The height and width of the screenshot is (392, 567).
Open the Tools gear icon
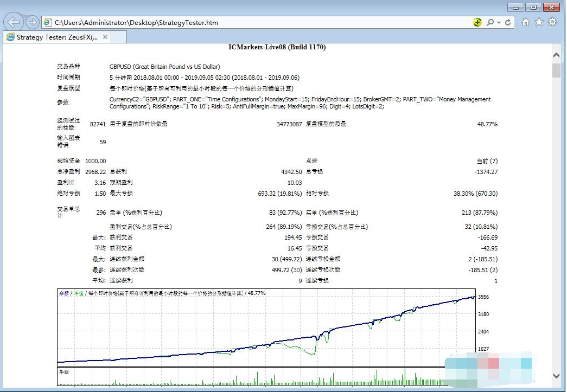pyautogui.click(x=552, y=22)
